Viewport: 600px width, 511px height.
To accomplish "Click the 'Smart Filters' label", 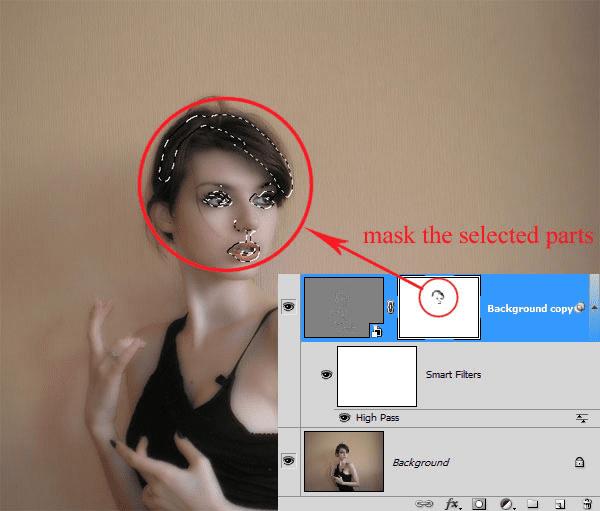I will point(453,374).
